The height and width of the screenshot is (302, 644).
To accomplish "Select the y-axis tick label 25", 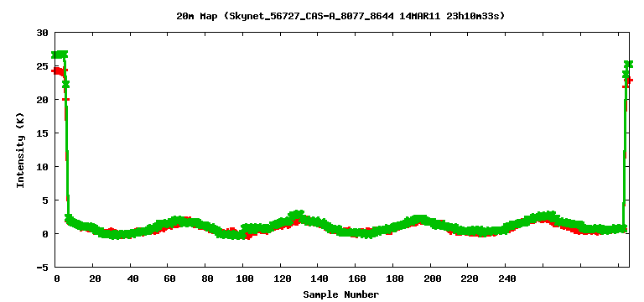I will [42, 66].
